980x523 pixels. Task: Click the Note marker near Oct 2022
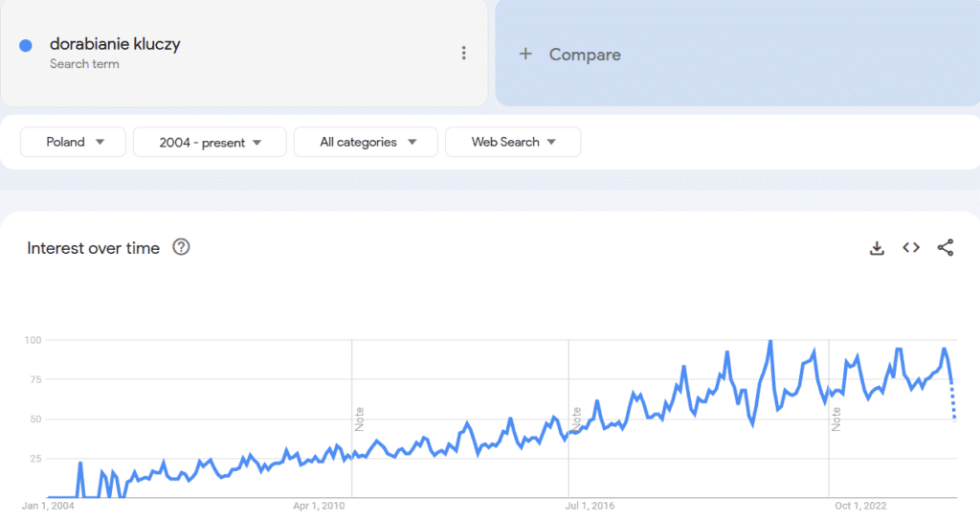(x=836, y=419)
